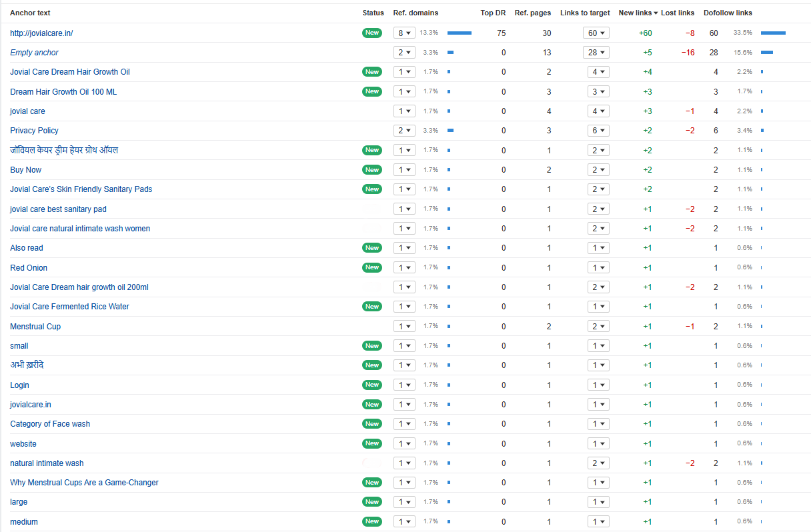Click the http://jovialcare.in/ anchor link
The width and height of the screenshot is (811, 532).
(41, 33)
